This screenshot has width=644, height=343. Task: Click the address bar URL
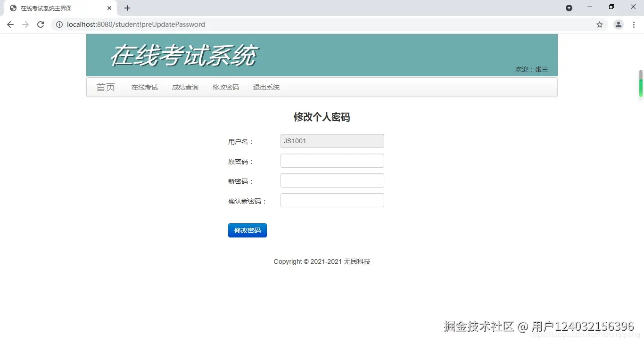(x=136, y=24)
